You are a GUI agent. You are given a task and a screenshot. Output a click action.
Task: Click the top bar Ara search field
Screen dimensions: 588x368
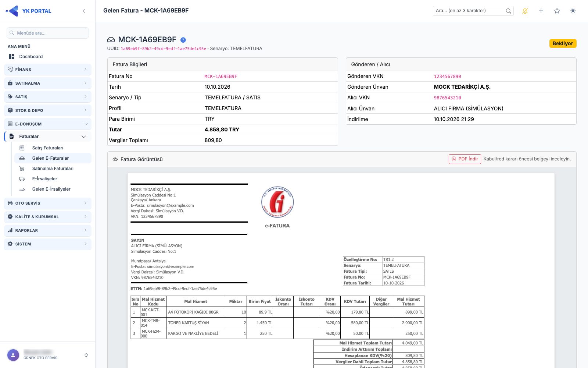coord(473,11)
